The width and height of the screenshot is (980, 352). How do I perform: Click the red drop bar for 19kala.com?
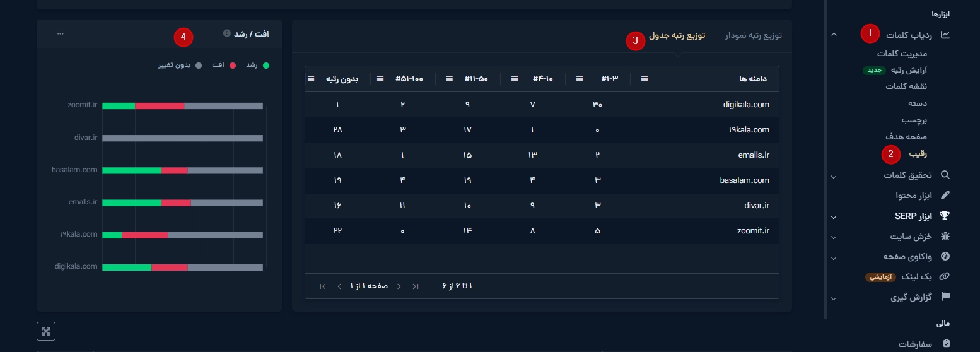(x=145, y=235)
